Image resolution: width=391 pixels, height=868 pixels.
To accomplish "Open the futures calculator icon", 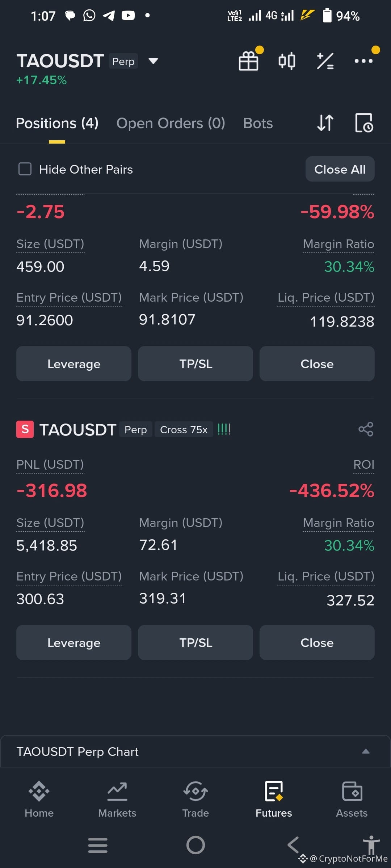I will tap(325, 61).
